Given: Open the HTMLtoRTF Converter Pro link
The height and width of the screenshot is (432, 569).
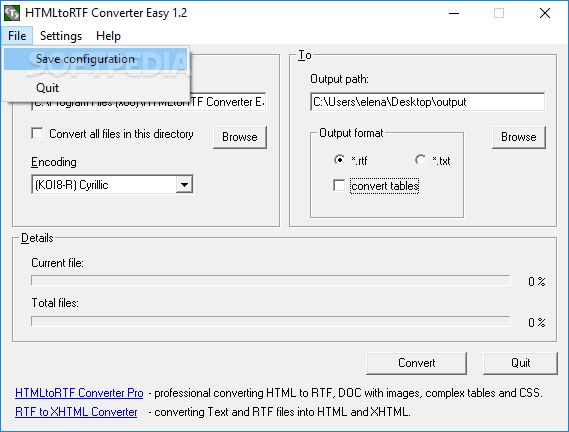Looking at the screenshot, I should click(x=79, y=393).
